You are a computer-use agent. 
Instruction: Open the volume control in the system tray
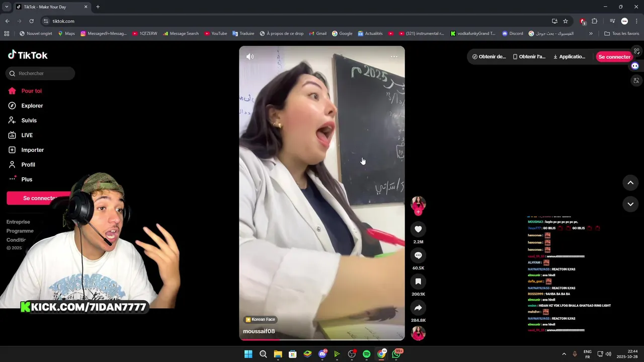point(608,354)
